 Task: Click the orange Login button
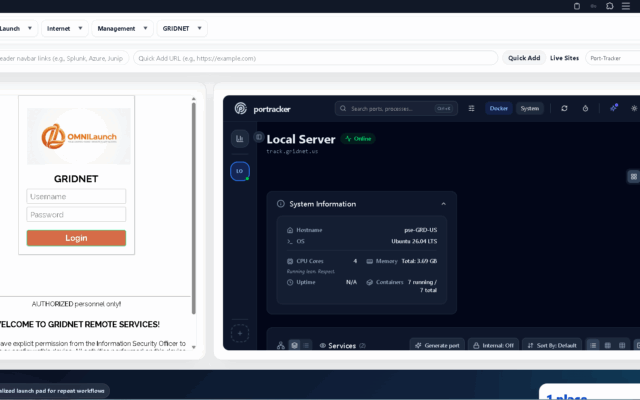point(76,238)
